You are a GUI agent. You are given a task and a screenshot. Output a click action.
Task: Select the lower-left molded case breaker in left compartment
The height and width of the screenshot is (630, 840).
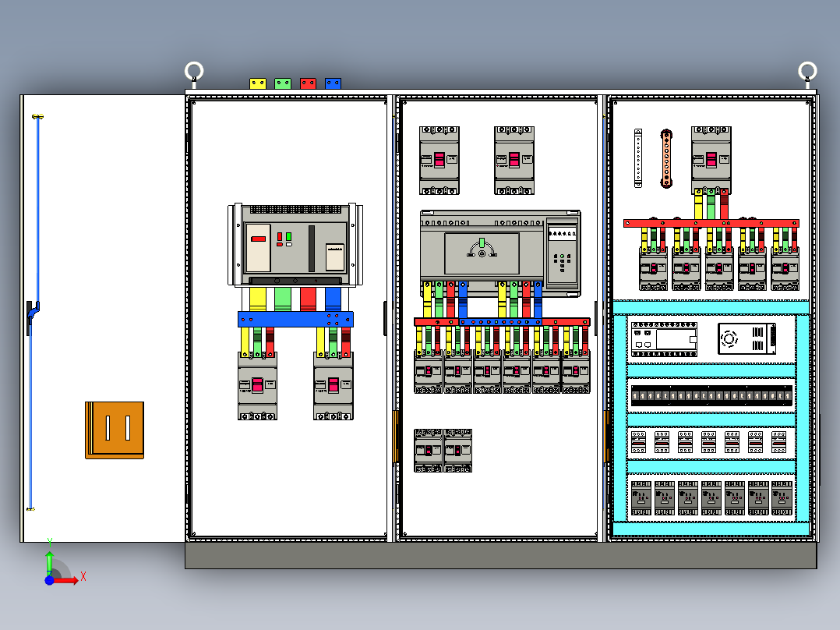[x=257, y=385]
